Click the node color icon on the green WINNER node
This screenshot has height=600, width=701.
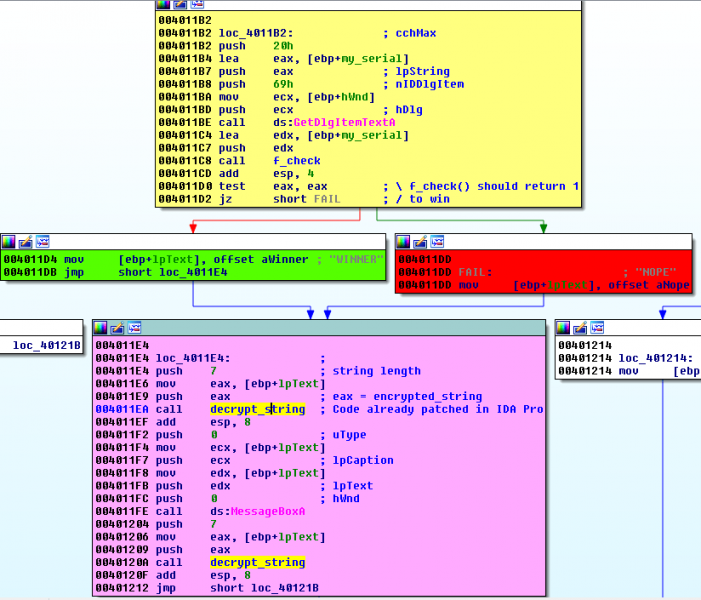point(8,242)
